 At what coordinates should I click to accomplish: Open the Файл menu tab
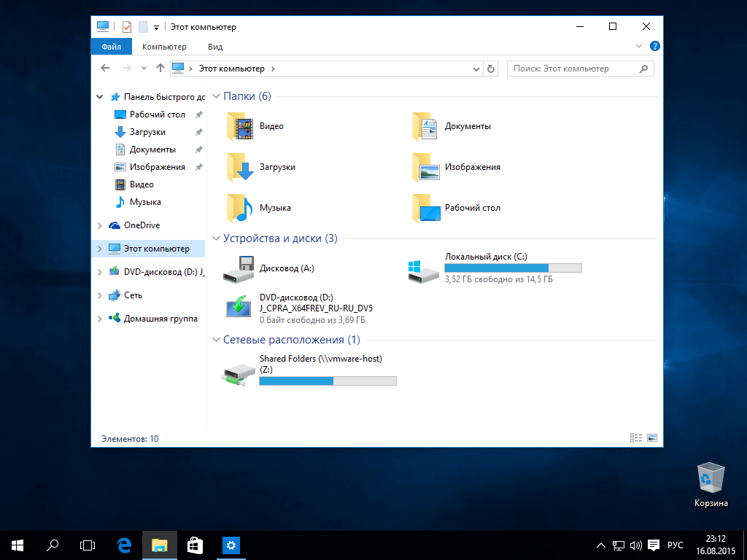tap(111, 47)
